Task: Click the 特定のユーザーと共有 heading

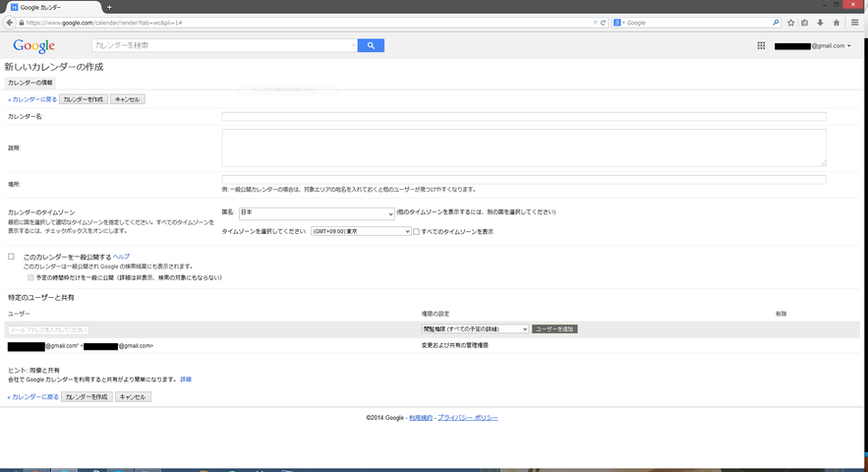Action: point(41,298)
